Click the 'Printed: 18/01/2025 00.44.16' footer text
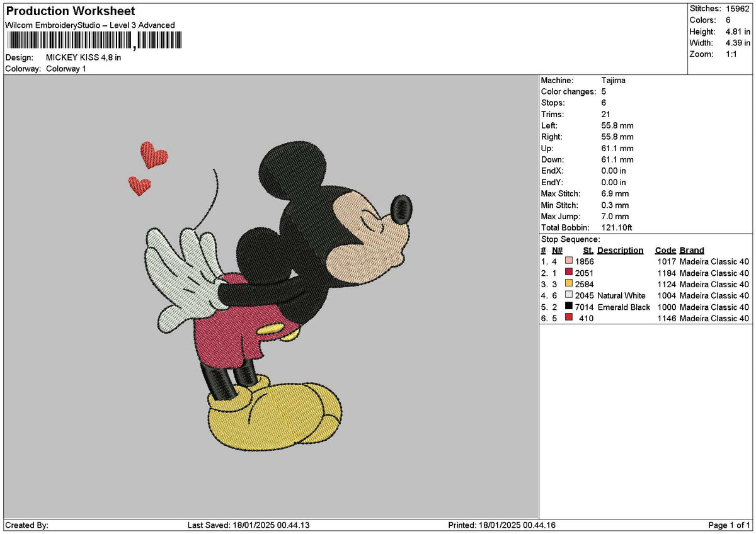The width and height of the screenshot is (756, 534). (501, 525)
